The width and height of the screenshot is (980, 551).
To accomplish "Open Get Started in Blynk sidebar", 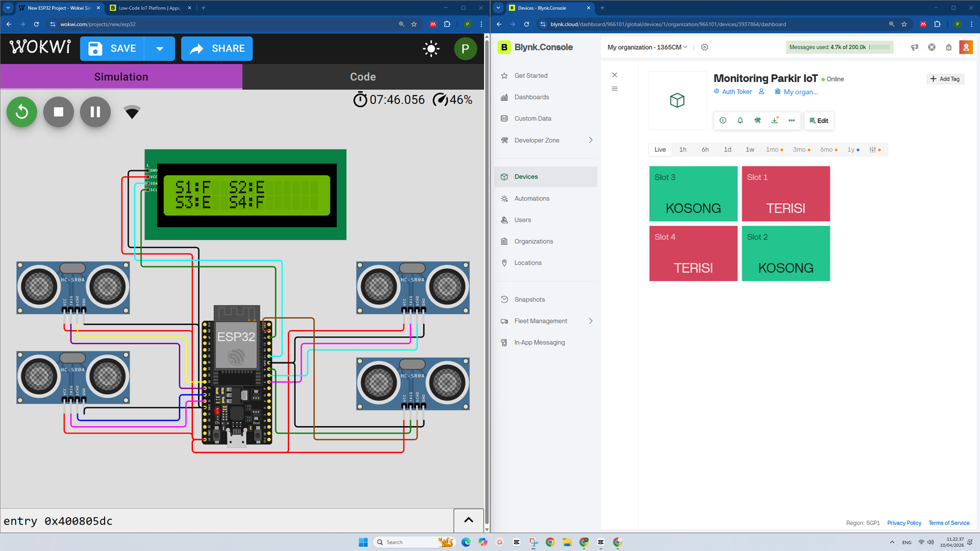I will (x=531, y=76).
